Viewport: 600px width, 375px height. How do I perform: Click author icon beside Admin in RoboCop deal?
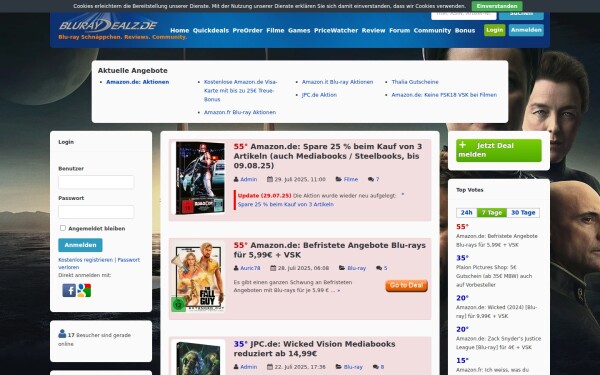click(236, 179)
